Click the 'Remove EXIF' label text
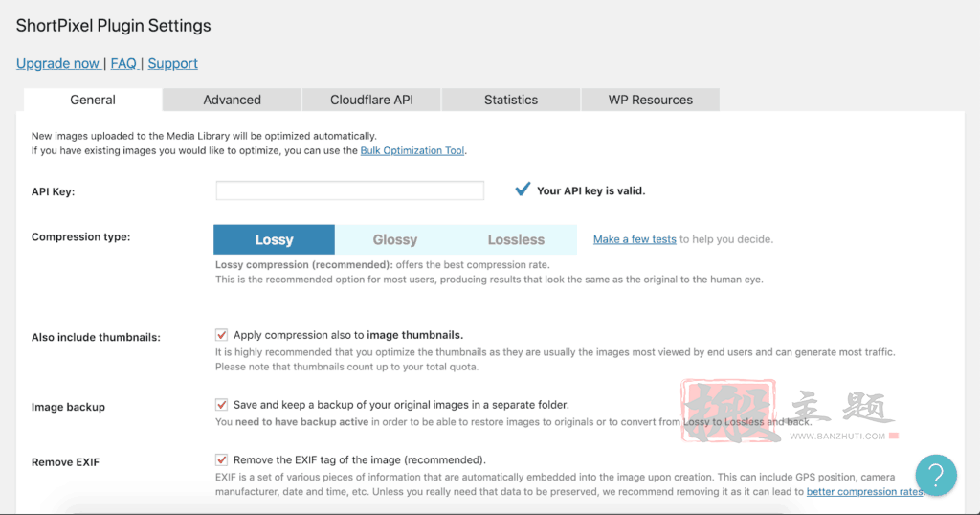Viewport: 980px width, 515px height. 65,462
